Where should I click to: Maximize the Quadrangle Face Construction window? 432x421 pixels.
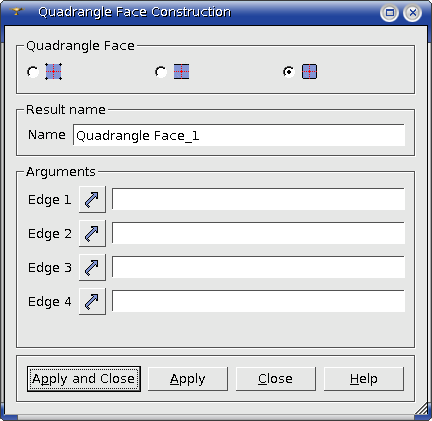pyautogui.click(x=389, y=13)
